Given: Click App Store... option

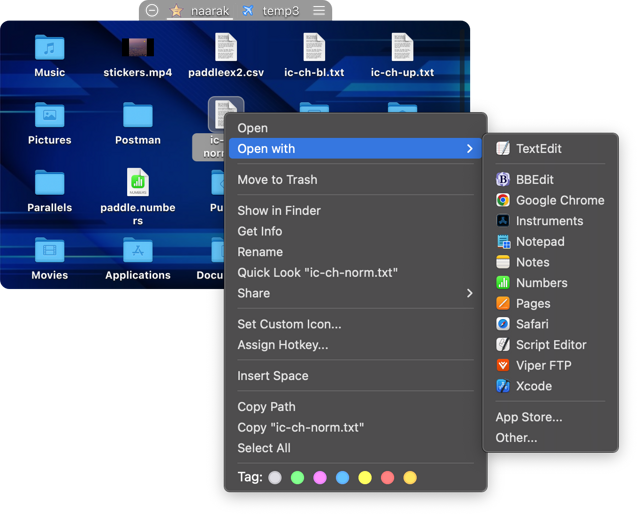Looking at the screenshot, I should tap(528, 417).
